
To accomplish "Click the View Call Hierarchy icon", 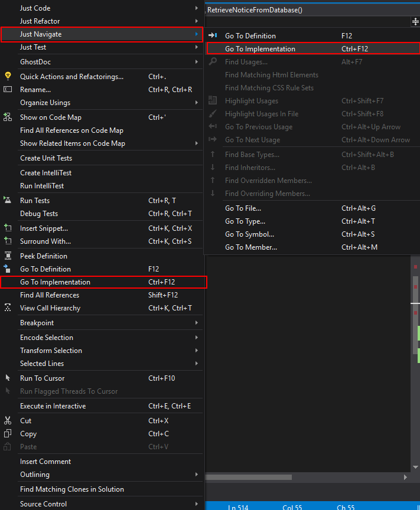I will click(8, 308).
